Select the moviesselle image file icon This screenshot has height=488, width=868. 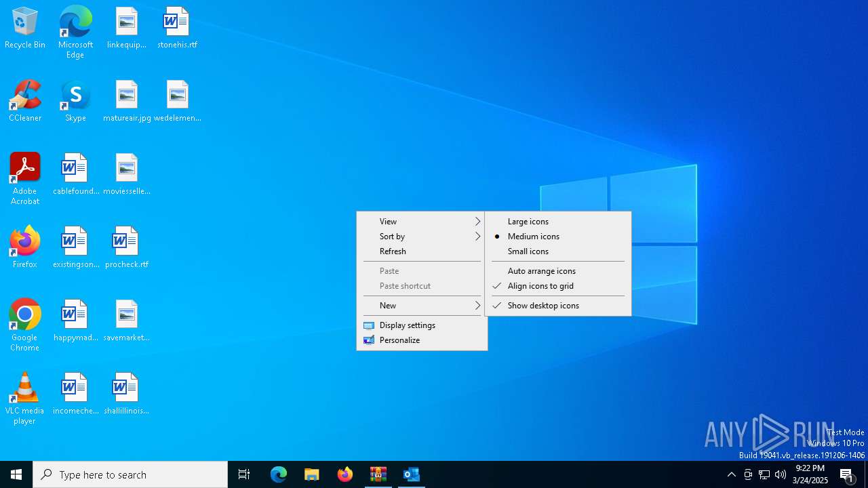pos(127,174)
